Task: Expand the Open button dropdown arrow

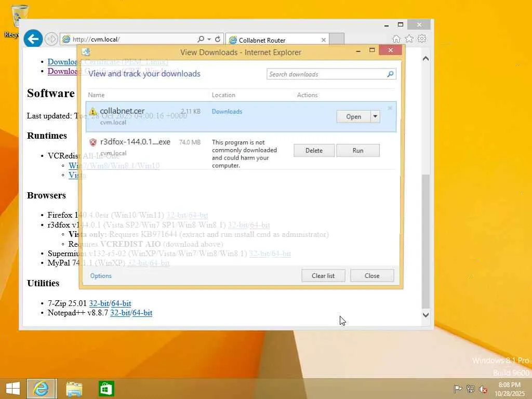Action: pyautogui.click(x=375, y=116)
